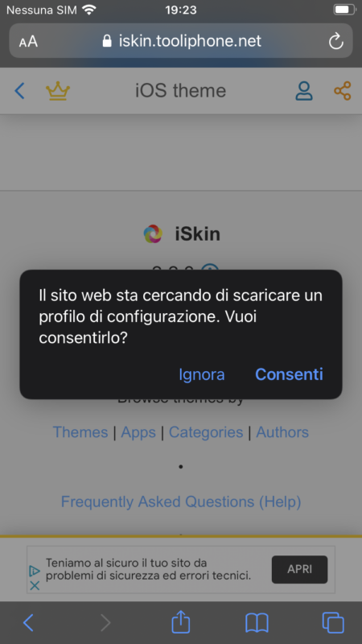362x644 pixels.
Task: Tap the AdChoices triangle icon
Action: (35, 571)
